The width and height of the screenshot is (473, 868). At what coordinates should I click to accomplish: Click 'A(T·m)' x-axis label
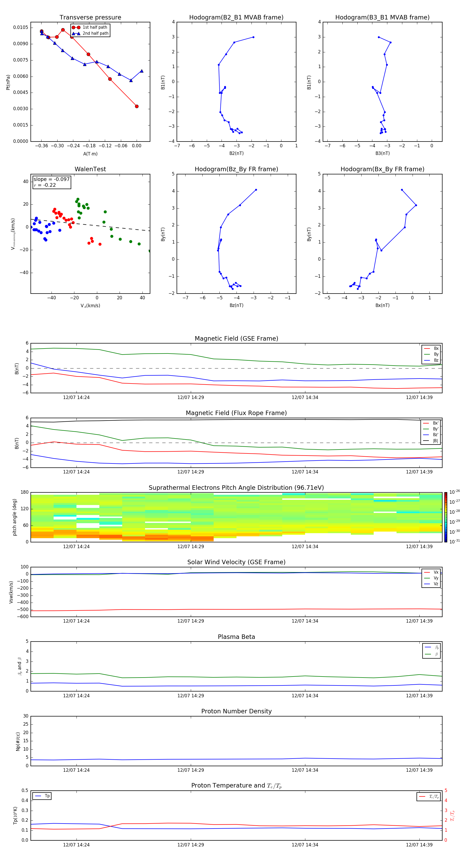pos(90,154)
